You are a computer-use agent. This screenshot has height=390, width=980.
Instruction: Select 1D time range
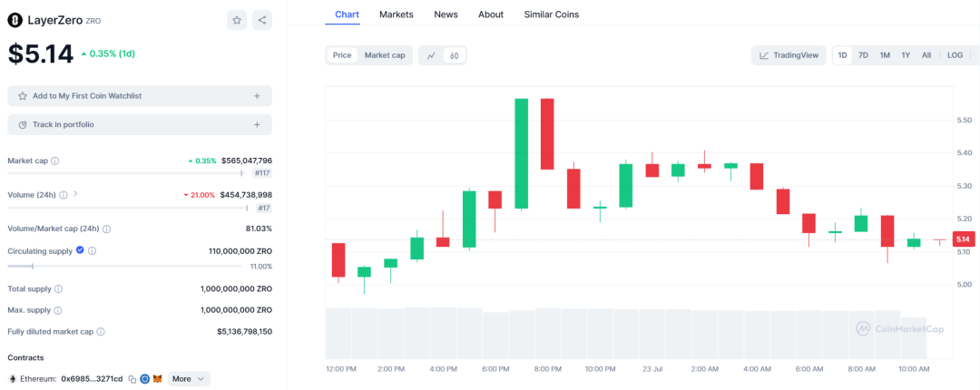tap(842, 55)
